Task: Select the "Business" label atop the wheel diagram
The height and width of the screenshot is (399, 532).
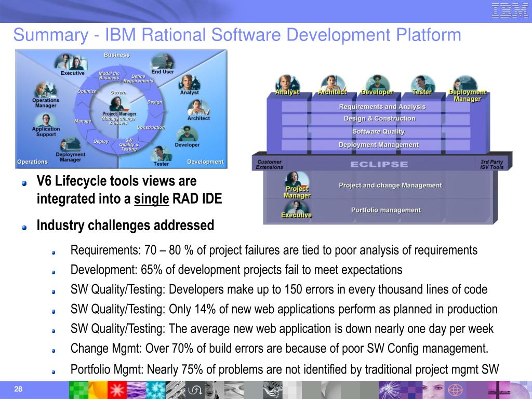Action: [x=117, y=55]
